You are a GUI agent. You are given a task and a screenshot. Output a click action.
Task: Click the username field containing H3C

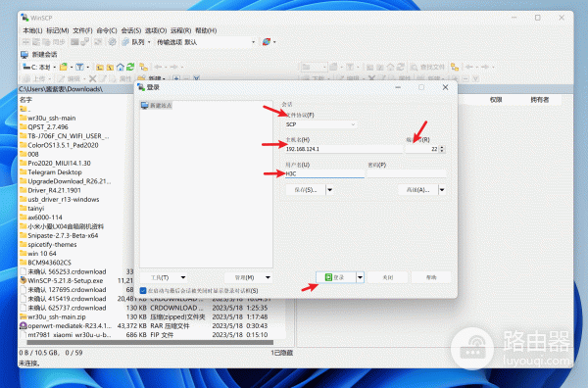click(324, 174)
